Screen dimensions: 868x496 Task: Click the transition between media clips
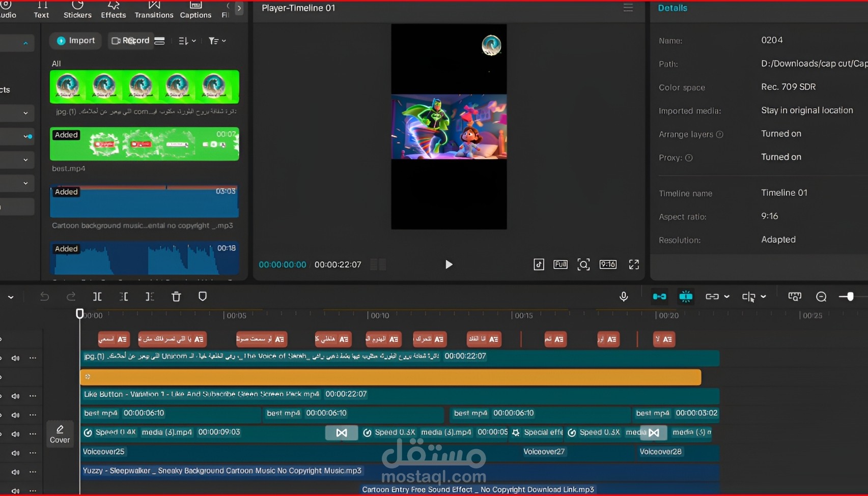pos(342,433)
